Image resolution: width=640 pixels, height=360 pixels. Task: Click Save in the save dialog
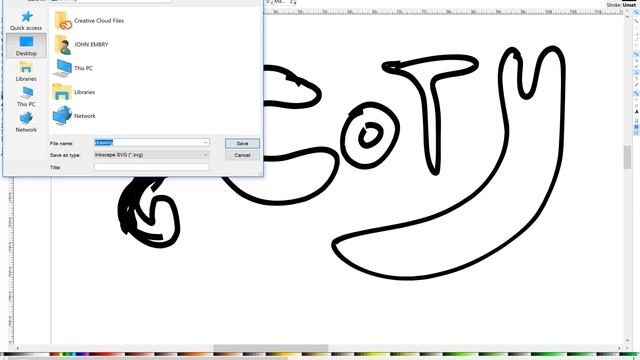[x=242, y=143]
